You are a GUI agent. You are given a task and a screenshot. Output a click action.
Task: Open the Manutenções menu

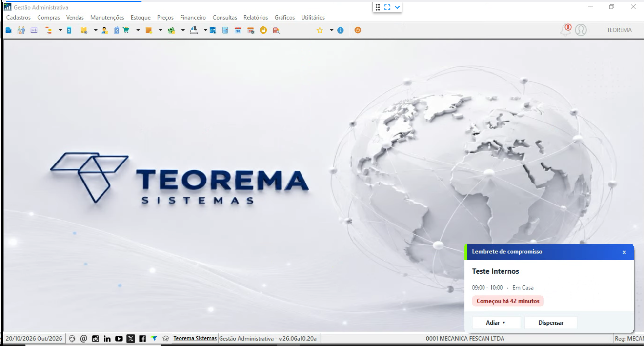[x=107, y=18]
